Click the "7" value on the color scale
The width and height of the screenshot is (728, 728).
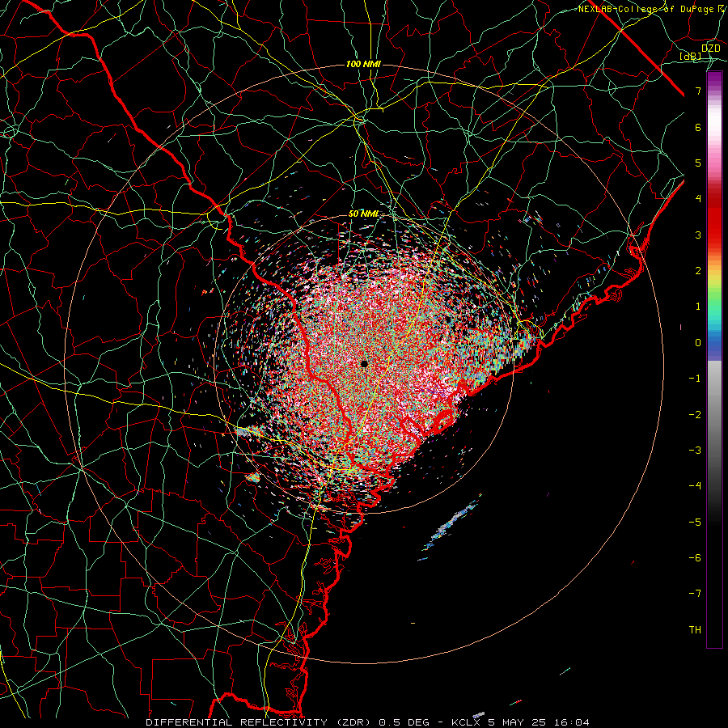(x=698, y=91)
